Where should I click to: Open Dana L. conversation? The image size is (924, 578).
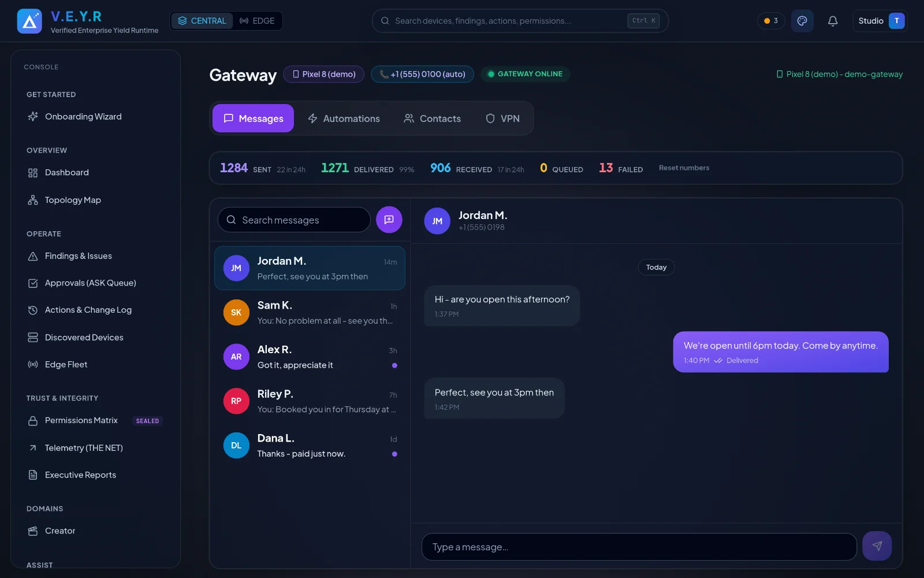coord(310,446)
